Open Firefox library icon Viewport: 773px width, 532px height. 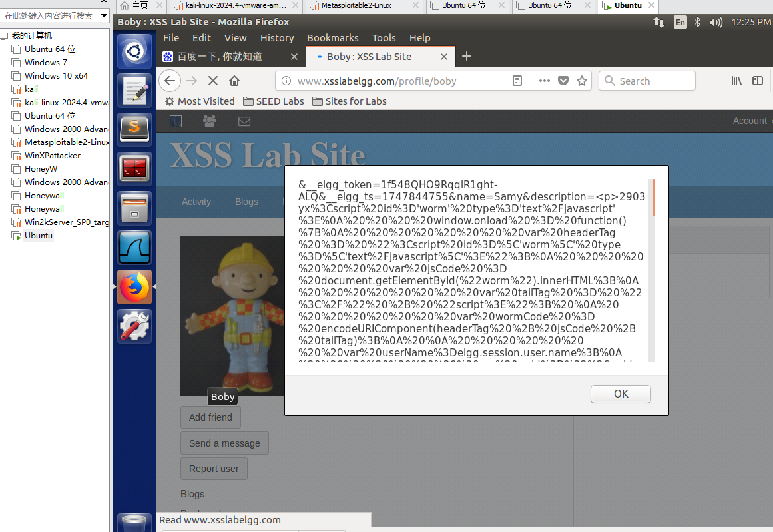click(x=736, y=81)
